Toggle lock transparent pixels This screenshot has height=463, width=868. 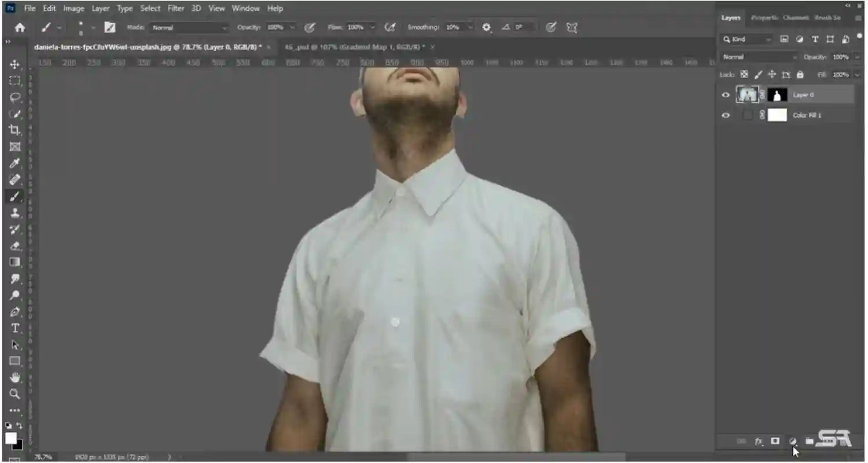(744, 75)
